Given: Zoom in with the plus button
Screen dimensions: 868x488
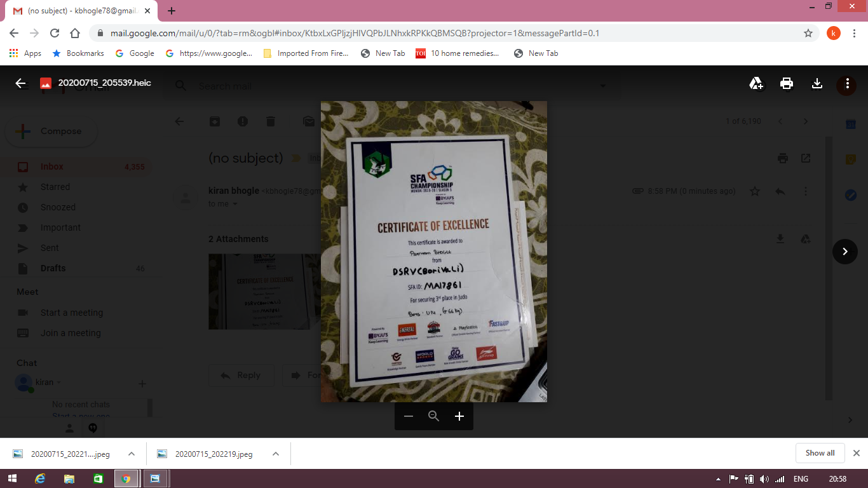Looking at the screenshot, I should 459,416.
